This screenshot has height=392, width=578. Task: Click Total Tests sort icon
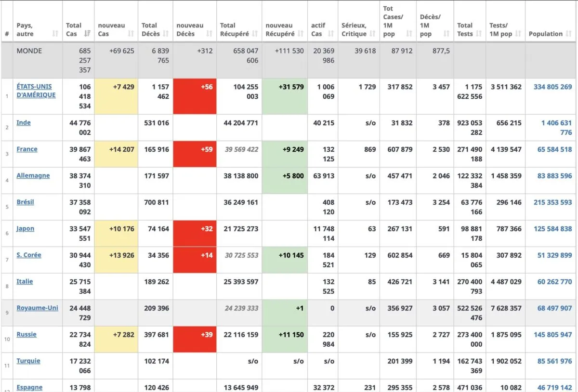tap(479, 34)
